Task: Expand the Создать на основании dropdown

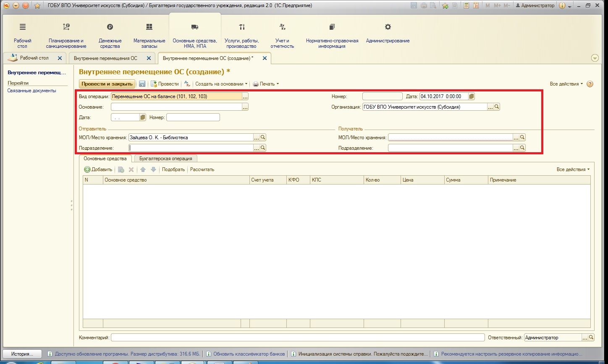Action: [x=221, y=84]
